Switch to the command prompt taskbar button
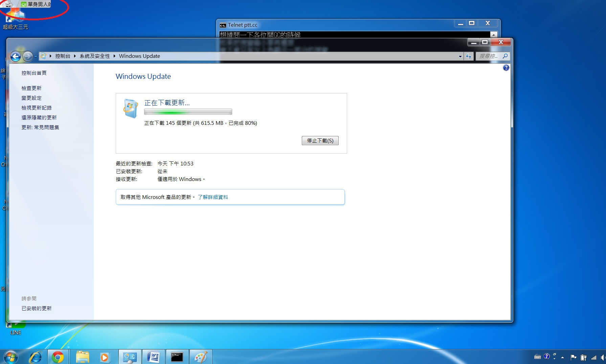Image resolution: width=606 pixels, height=364 pixels. 177,357
